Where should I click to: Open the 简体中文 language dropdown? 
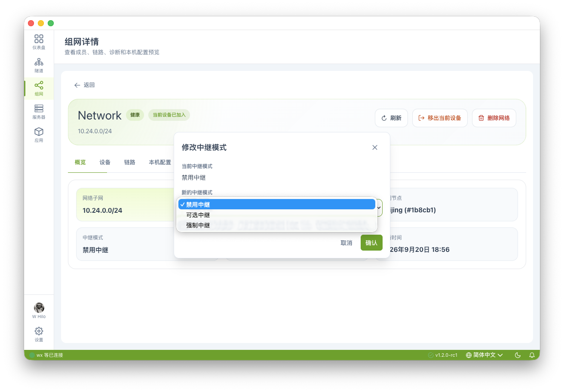click(x=484, y=355)
